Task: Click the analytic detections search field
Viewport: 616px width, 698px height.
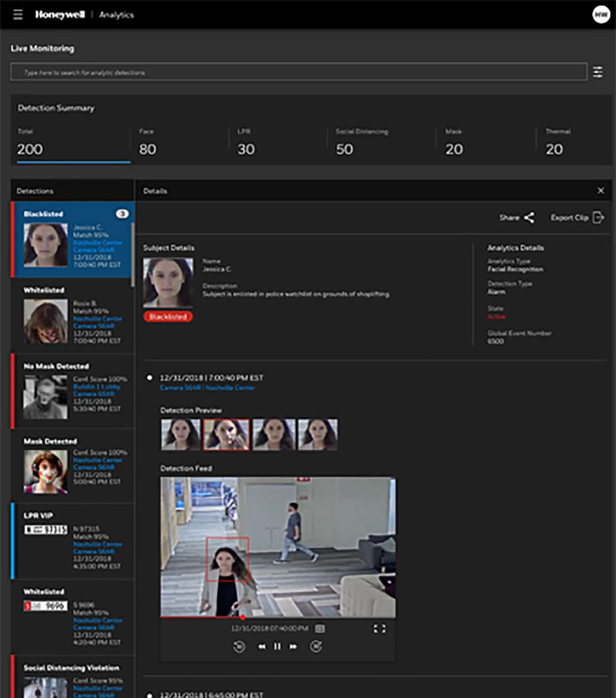Action: 298,72
